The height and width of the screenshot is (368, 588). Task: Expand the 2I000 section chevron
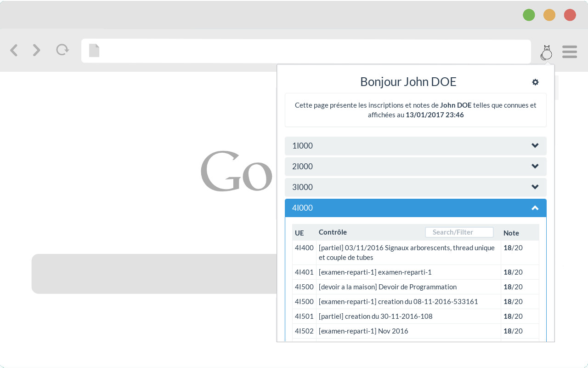pyautogui.click(x=535, y=167)
